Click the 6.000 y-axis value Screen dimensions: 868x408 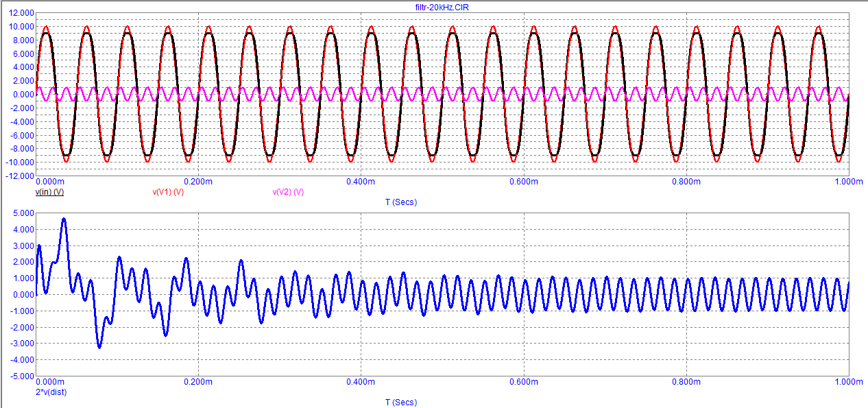pyautogui.click(x=23, y=54)
